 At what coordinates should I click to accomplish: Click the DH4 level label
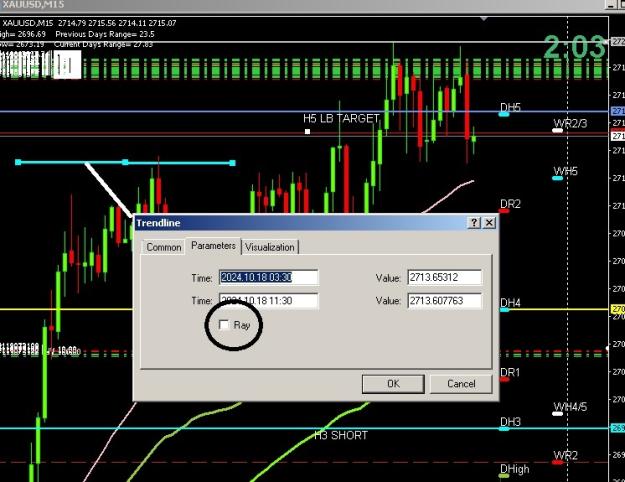(x=511, y=303)
